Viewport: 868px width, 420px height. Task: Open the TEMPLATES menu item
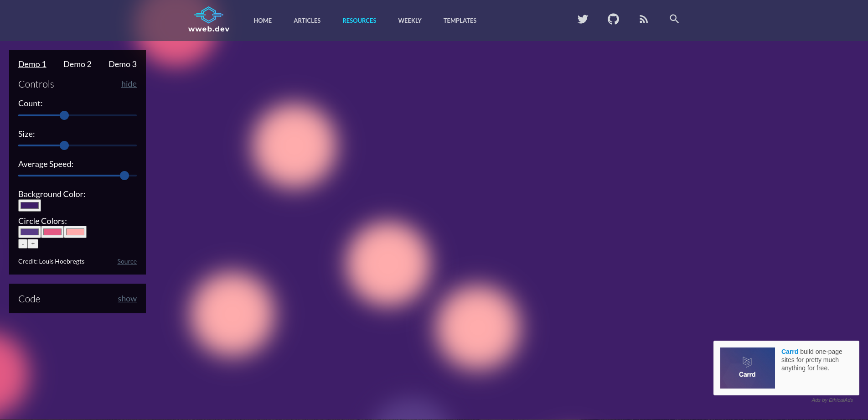(460, 21)
